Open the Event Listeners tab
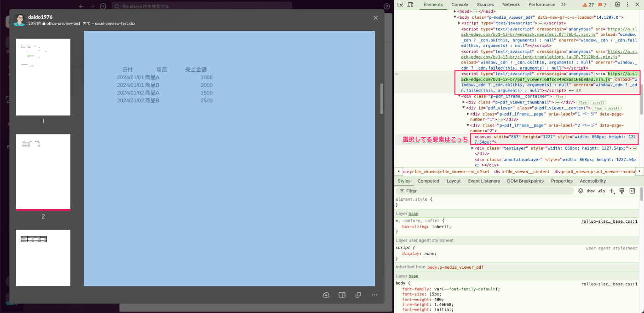This screenshot has width=644, height=313. tap(484, 181)
